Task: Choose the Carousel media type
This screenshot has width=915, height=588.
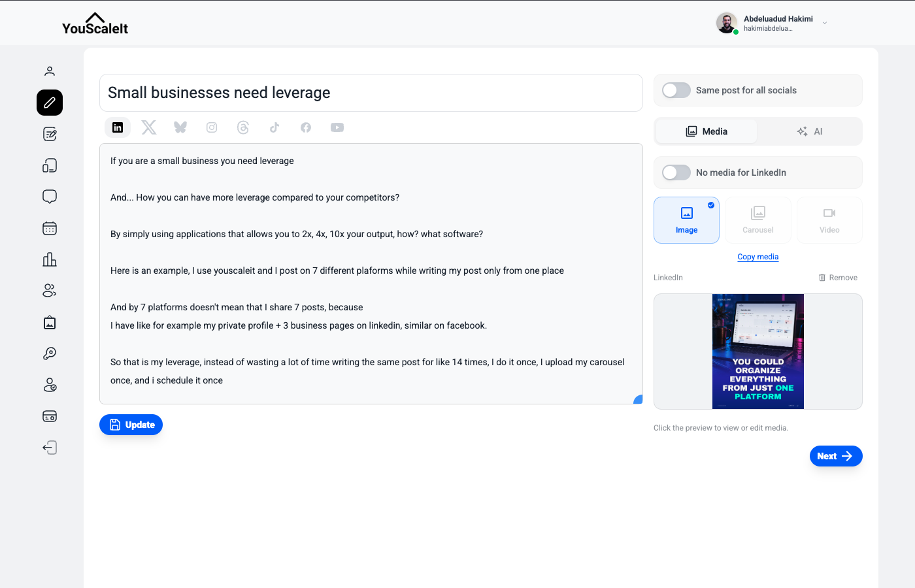Action: pyautogui.click(x=758, y=220)
